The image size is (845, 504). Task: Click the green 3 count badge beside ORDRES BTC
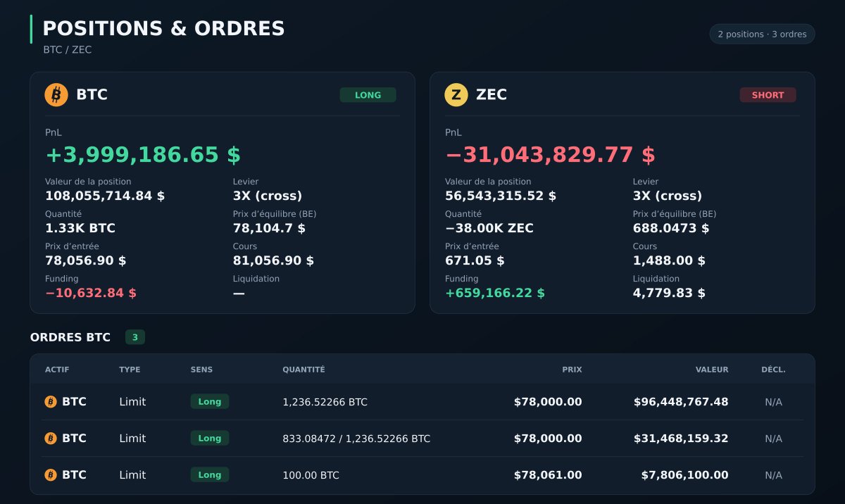[135, 337]
